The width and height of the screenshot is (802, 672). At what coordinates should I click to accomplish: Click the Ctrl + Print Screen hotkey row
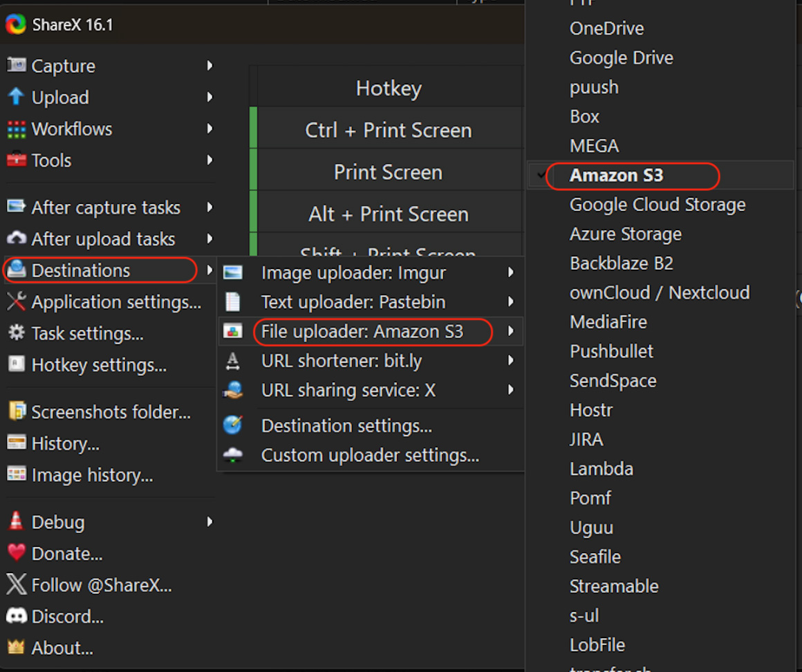pos(388,130)
